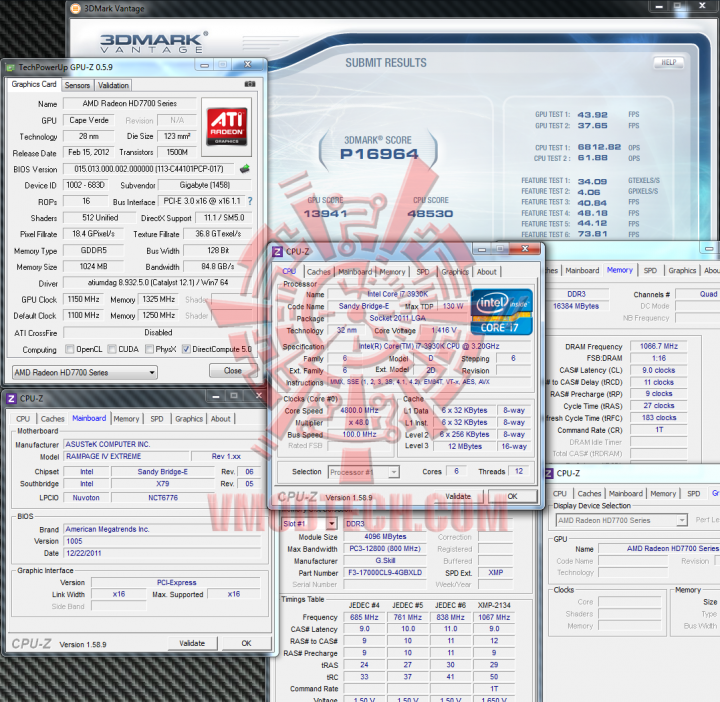Screen dimensions: 720x702
Task: Click the Close button in GPU-Z
Action: point(233,371)
